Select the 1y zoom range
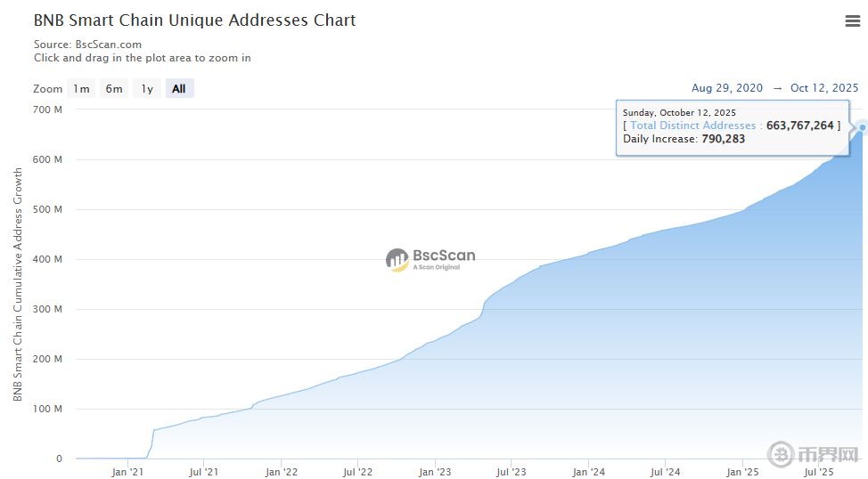 pyautogui.click(x=147, y=88)
